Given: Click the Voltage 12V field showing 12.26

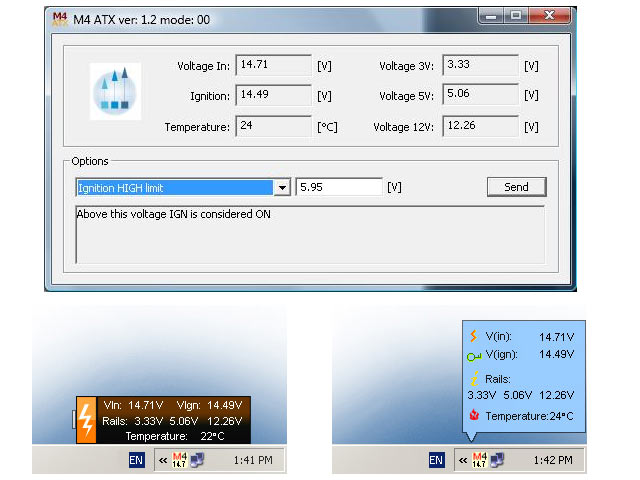Looking at the screenshot, I should (480, 126).
